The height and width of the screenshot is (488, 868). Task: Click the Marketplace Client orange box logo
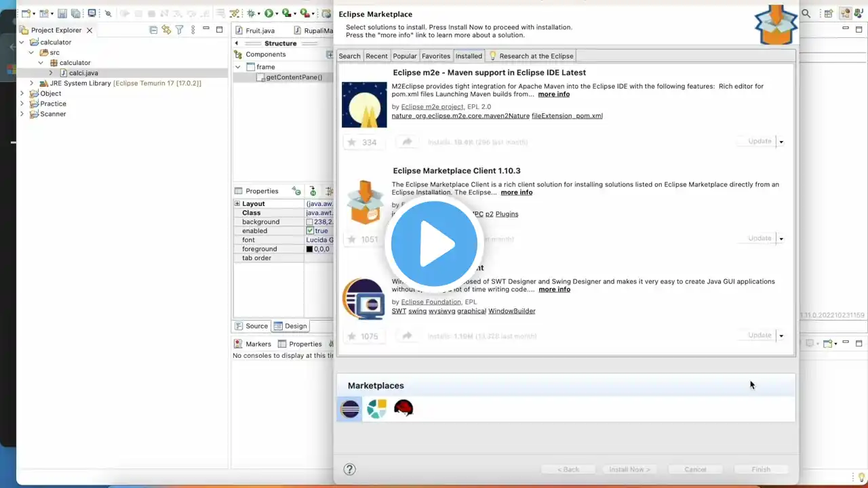click(364, 202)
